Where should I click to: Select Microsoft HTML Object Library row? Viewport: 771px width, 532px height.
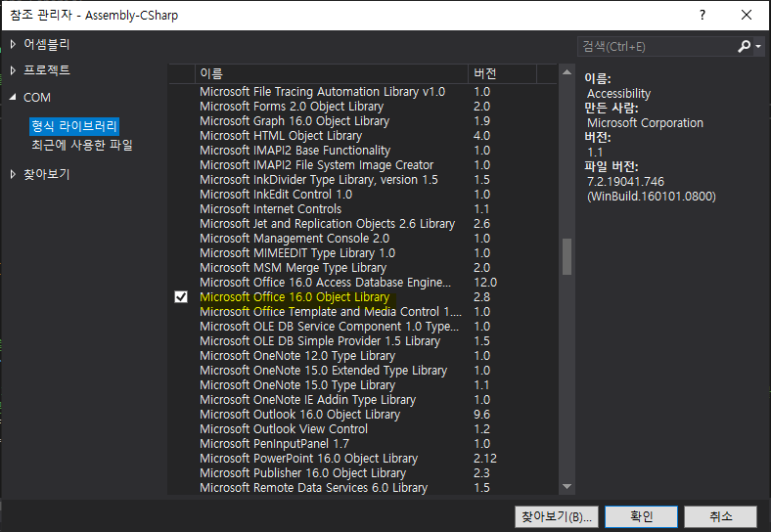click(x=363, y=136)
